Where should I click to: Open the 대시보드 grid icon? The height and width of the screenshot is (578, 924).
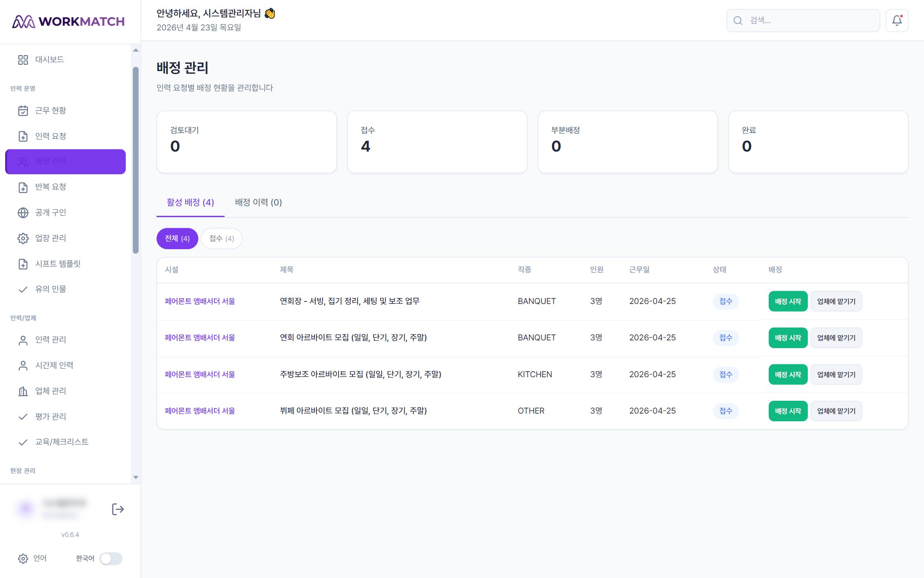pyautogui.click(x=23, y=60)
